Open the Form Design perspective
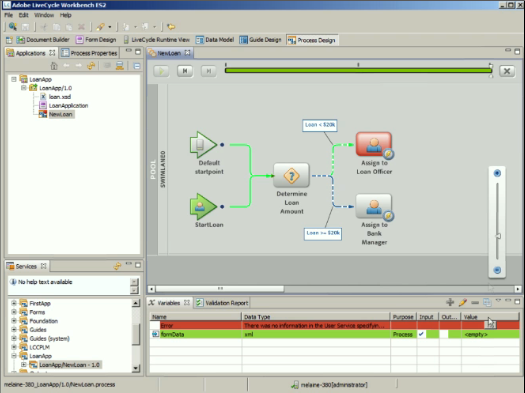Screen dimensions: 525x393 (x=96, y=40)
